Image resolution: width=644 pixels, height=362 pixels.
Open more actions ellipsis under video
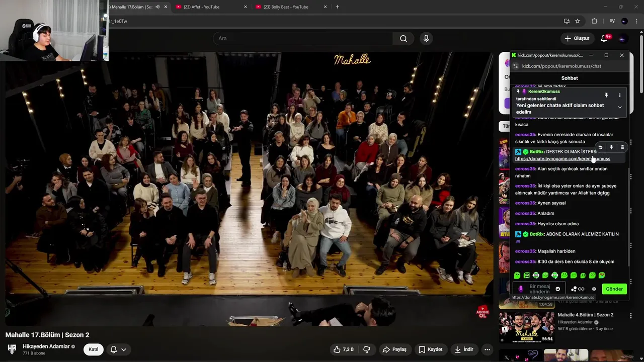(487, 349)
